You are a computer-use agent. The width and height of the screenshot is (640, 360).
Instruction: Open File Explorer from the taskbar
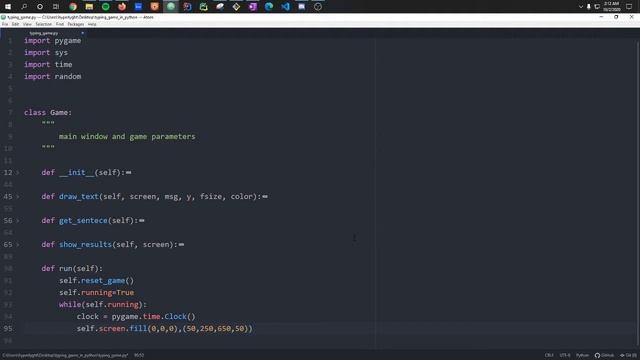(x=89, y=7)
